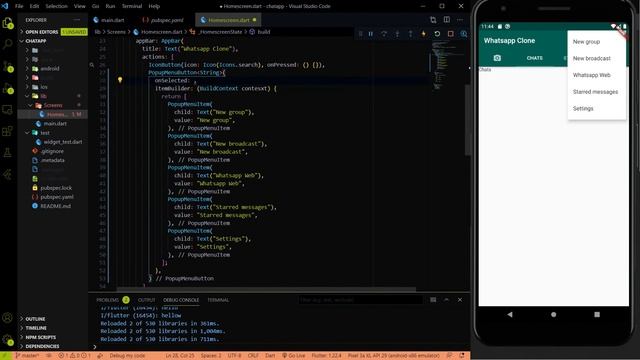Switch to the Output panel tab

(x=147, y=300)
